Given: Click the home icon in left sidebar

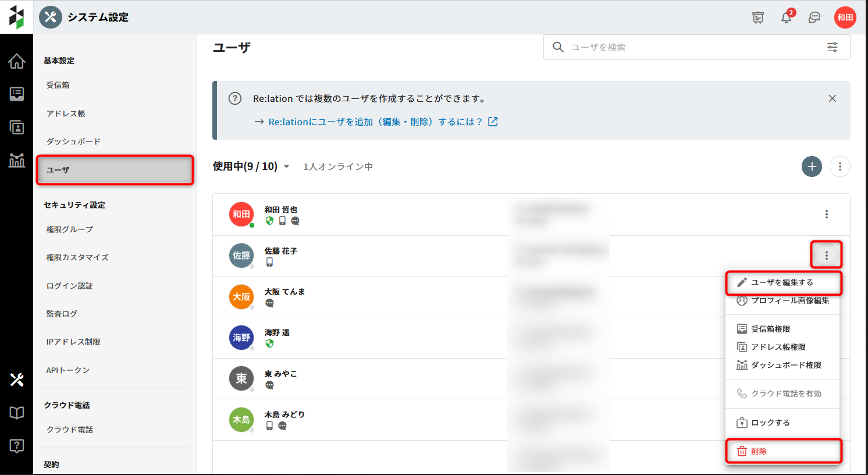Looking at the screenshot, I should pyautogui.click(x=17, y=61).
